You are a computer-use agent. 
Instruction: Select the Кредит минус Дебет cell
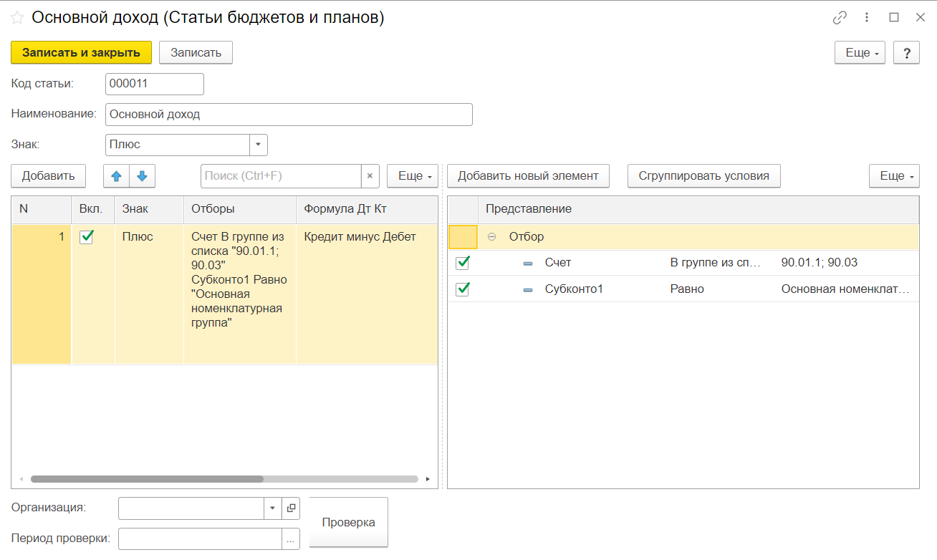[x=367, y=294]
